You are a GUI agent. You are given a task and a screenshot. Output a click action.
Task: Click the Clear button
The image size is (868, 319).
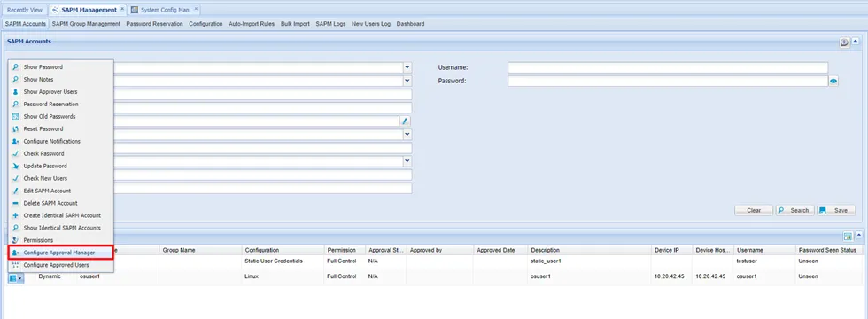[x=754, y=211]
